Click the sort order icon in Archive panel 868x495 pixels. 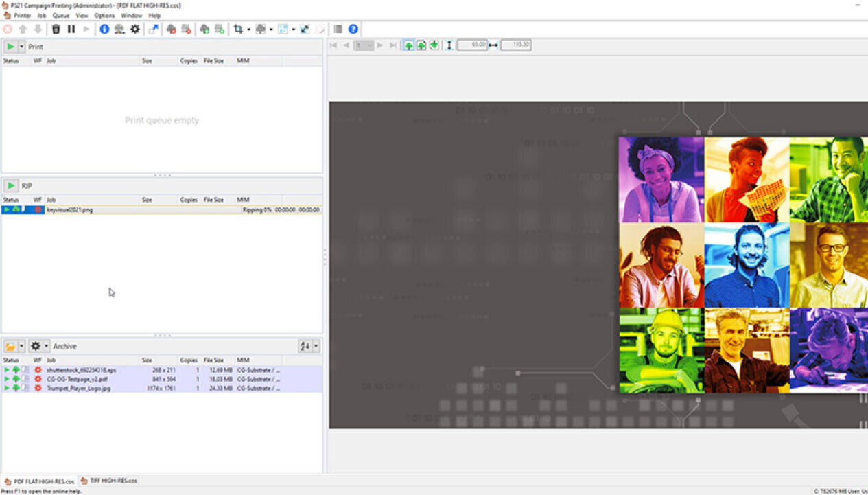[305, 347]
